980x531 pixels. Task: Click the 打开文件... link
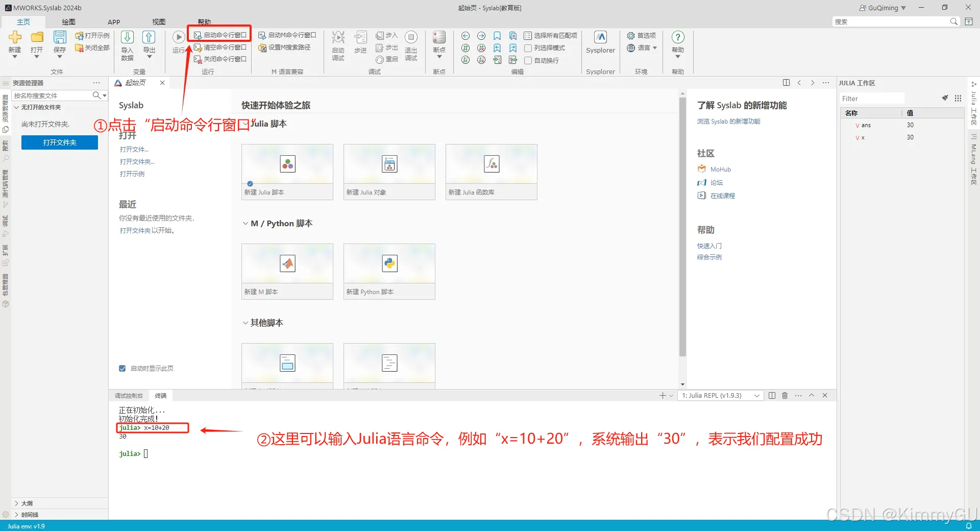pos(134,150)
